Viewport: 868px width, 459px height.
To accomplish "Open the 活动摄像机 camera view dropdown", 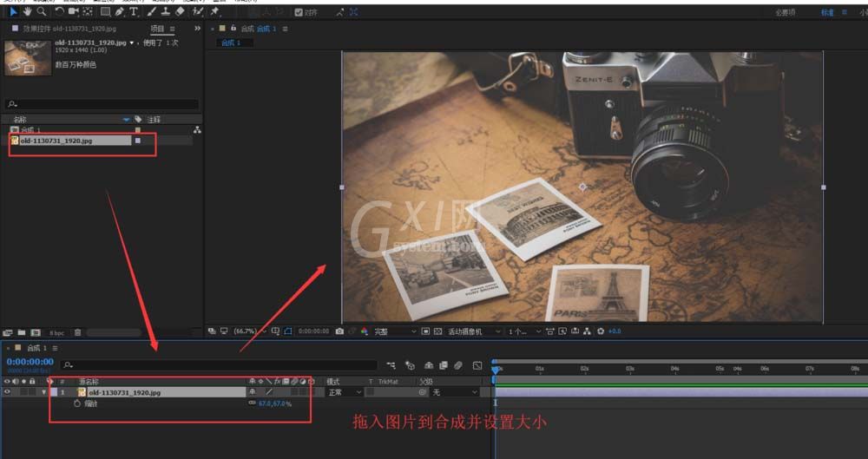I will 474,331.
